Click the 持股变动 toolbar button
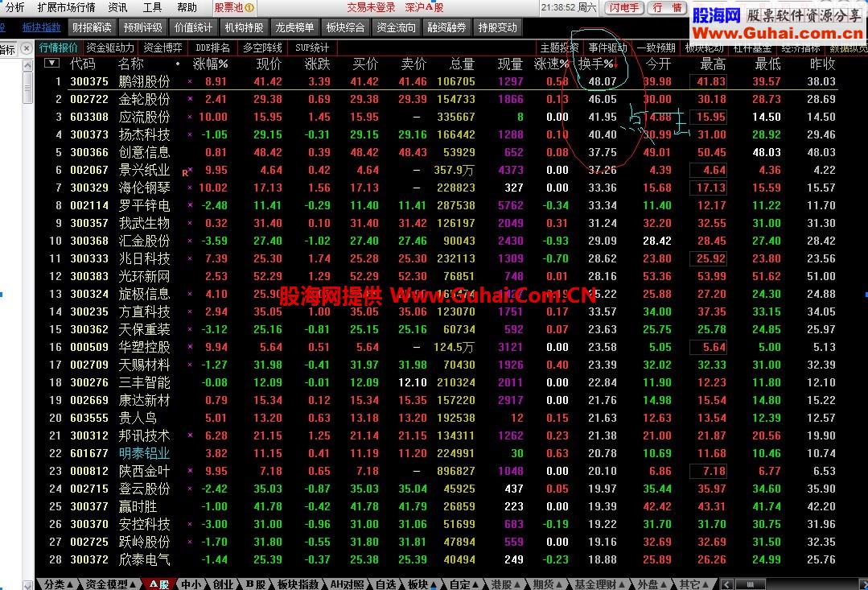This screenshot has width=868, height=590. [497, 27]
